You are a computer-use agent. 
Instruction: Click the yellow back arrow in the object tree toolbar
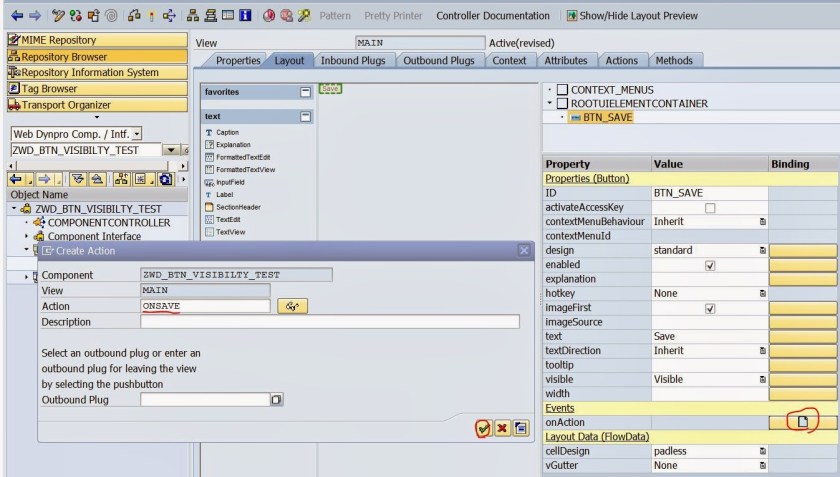click(x=16, y=179)
